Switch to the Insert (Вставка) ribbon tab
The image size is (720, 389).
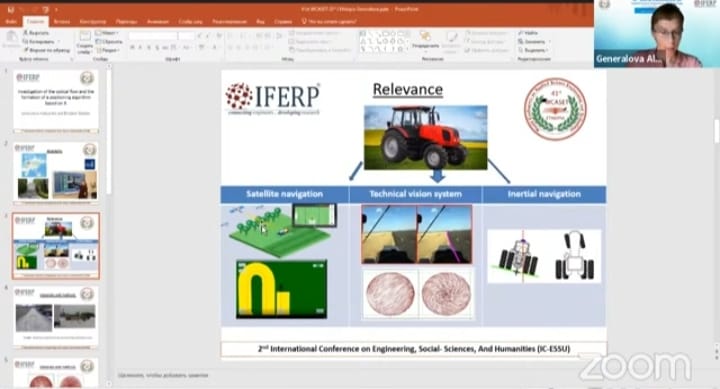pos(62,22)
